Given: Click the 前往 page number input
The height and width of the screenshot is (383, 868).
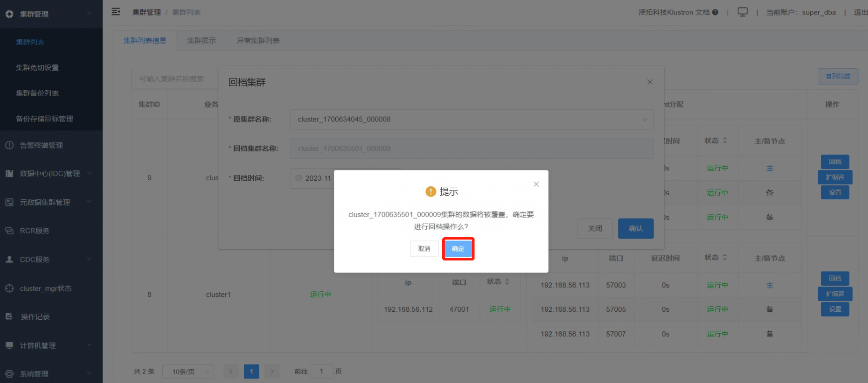Looking at the screenshot, I should pyautogui.click(x=321, y=372).
